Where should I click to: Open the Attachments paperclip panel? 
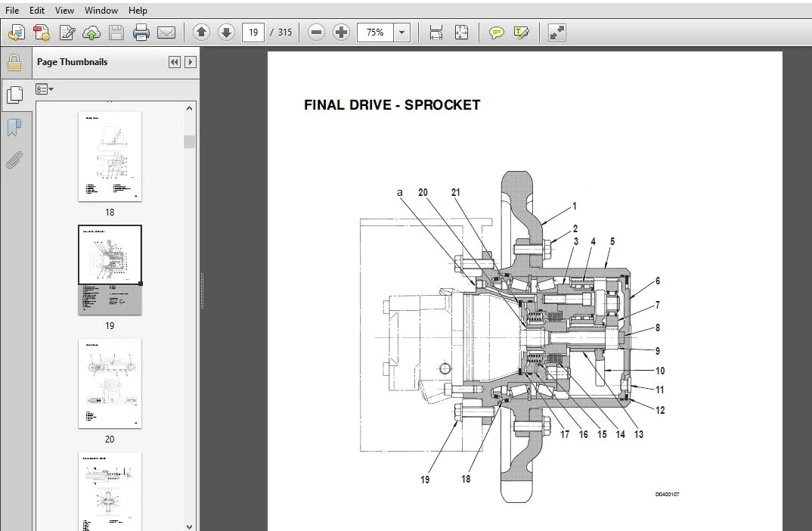tap(14, 160)
